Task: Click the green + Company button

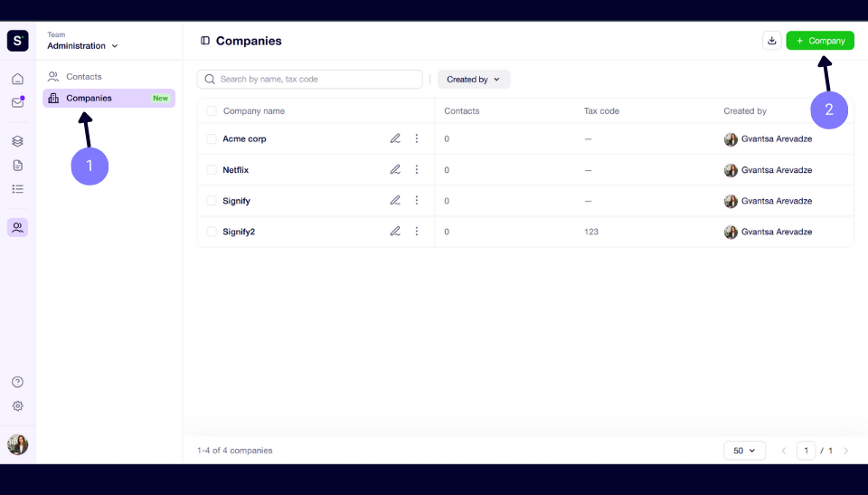Action: pos(820,41)
